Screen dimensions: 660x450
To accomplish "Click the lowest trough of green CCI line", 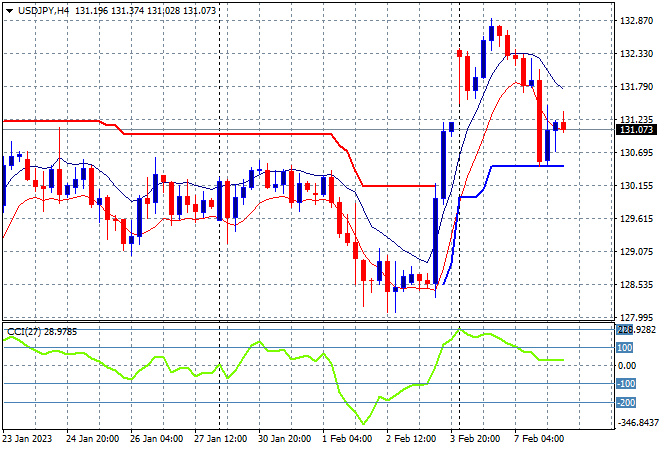I will [362, 424].
